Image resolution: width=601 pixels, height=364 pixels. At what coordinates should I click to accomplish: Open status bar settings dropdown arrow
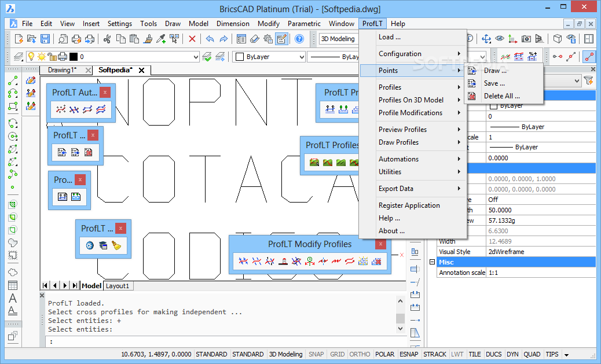tap(566, 355)
